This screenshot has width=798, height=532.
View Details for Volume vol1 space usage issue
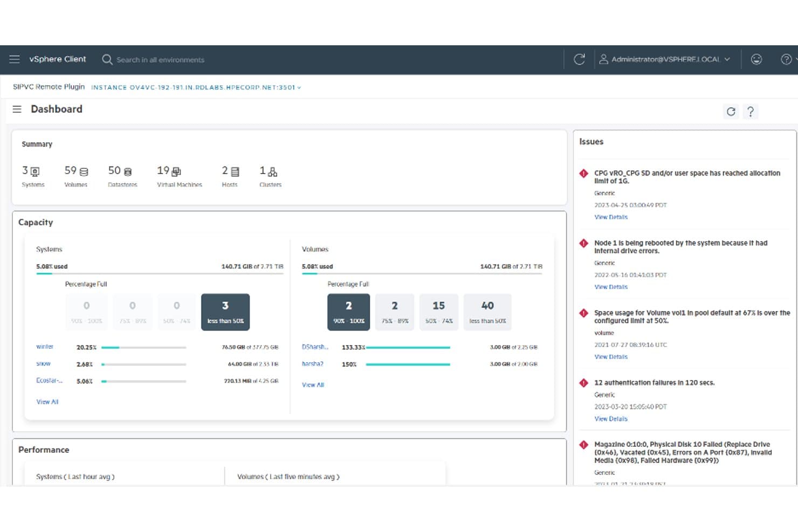point(611,357)
